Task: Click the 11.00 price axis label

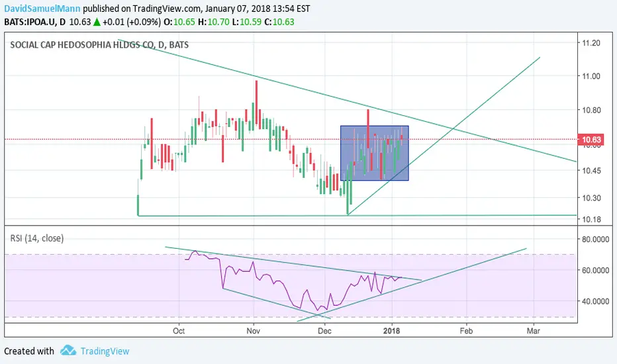Action: [591, 76]
